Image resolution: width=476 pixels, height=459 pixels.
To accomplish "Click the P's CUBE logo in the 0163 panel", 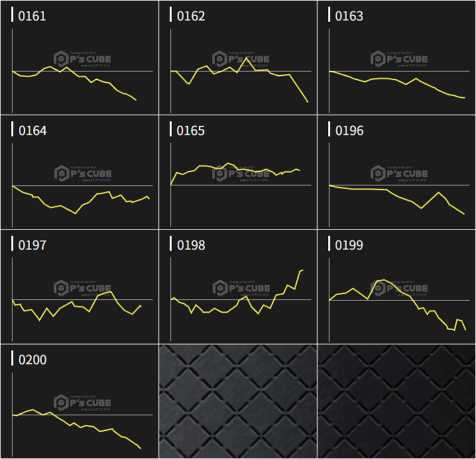I will coord(400,59).
